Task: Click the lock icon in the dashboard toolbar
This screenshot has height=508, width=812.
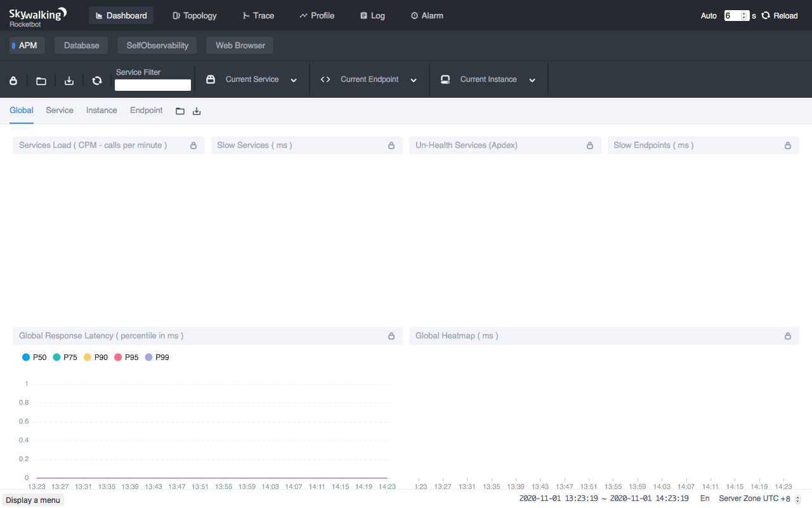Action: pos(13,81)
